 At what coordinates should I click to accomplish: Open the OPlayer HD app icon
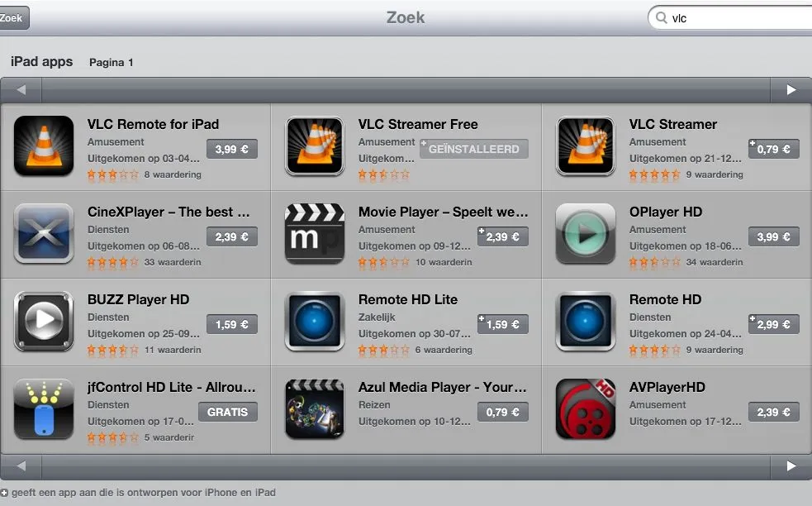585,234
